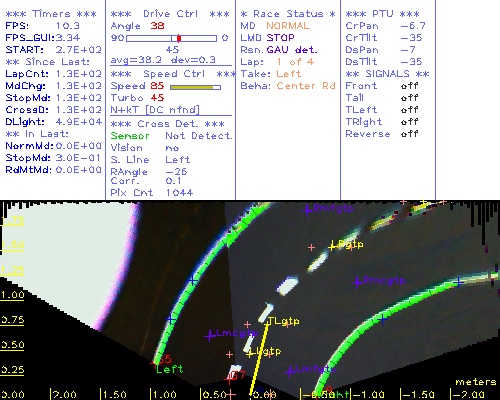Viewport: 500px width, 400px height.
Task: Click the TLeft signal off status
Action: pos(409,110)
